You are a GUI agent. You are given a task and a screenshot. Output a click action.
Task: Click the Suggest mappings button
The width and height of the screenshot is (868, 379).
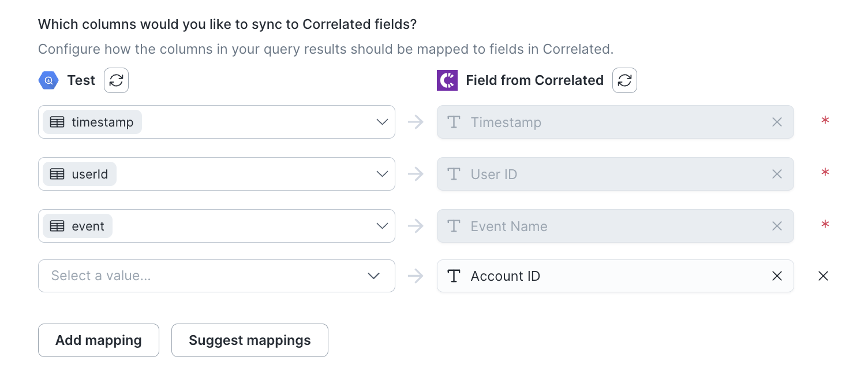click(x=249, y=340)
